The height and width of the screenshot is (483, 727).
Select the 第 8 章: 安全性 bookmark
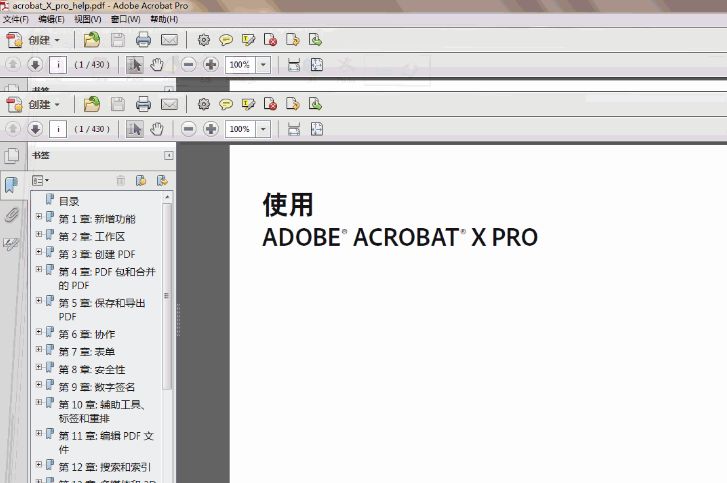click(92, 369)
